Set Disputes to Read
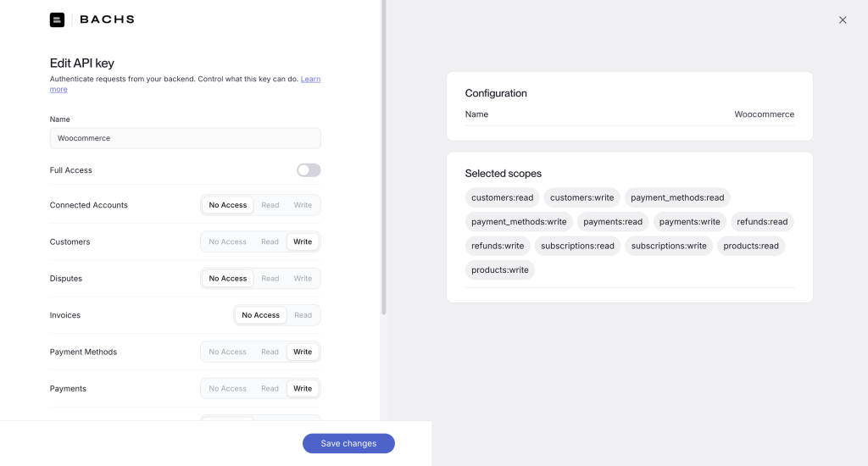The image size is (868, 466). pos(270,279)
